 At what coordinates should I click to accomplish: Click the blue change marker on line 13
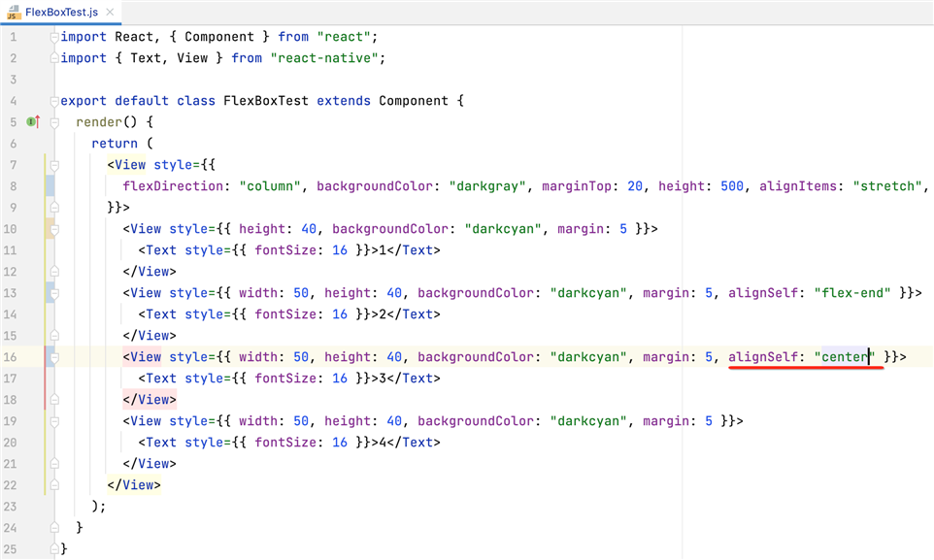[x=49, y=293]
